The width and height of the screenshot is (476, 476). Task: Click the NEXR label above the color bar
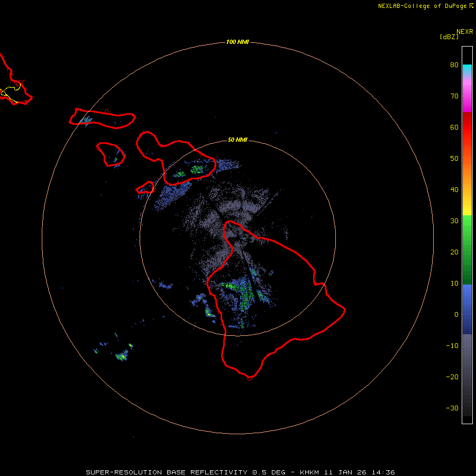click(464, 32)
